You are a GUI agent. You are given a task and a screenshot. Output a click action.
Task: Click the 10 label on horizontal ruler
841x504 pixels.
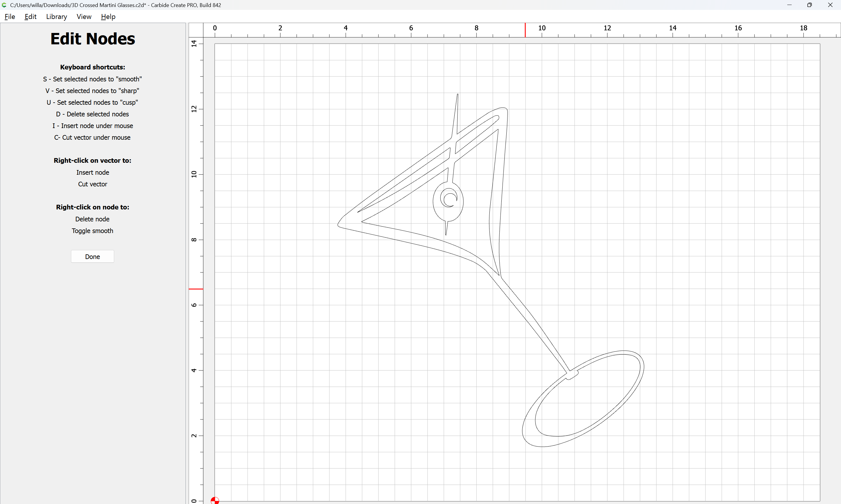pos(542,28)
